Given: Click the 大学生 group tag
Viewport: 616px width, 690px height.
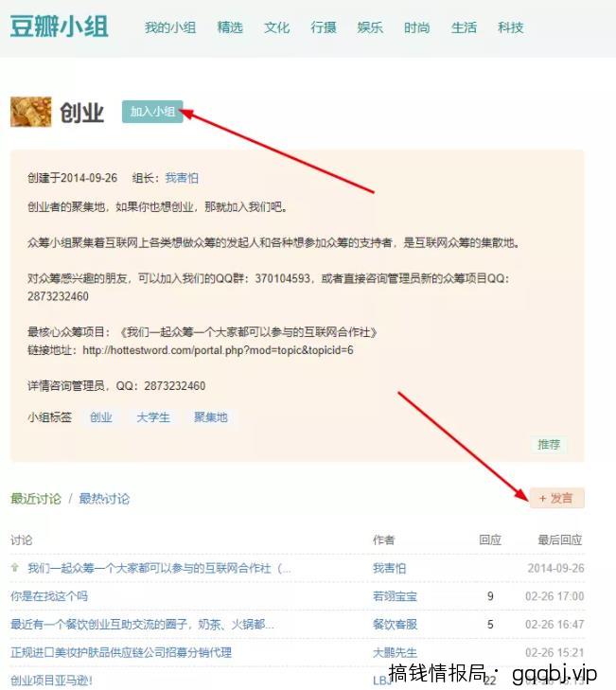Looking at the screenshot, I should point(153,417).
